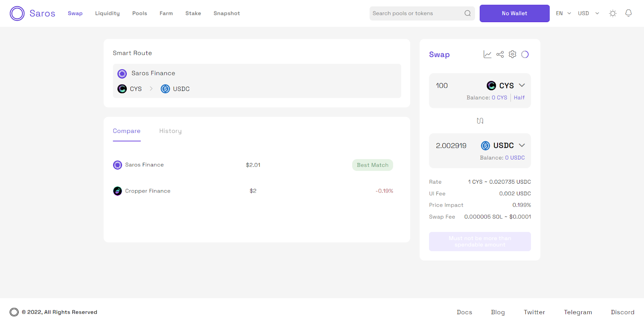Open the Discord footer link
Viewport: 644px width, 325px height.
point(623,312)
